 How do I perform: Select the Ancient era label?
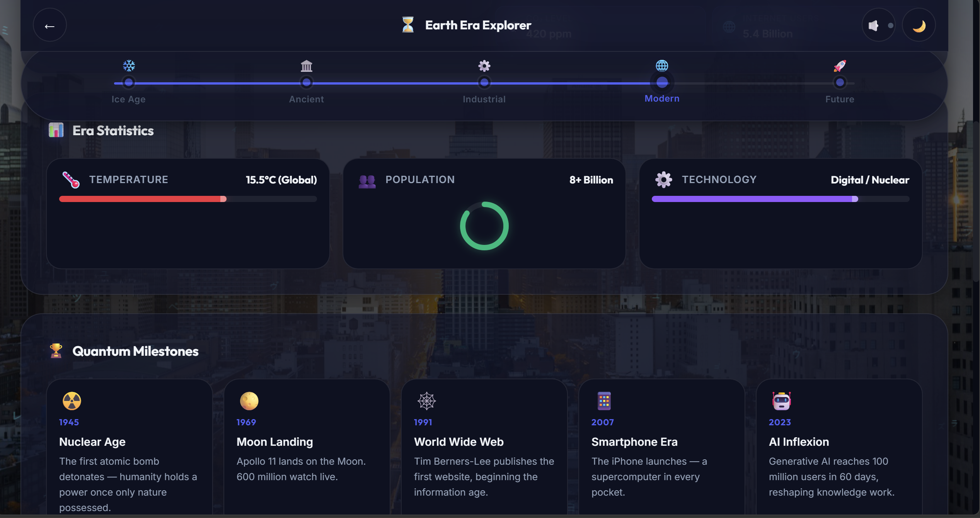tap(306, 99)
